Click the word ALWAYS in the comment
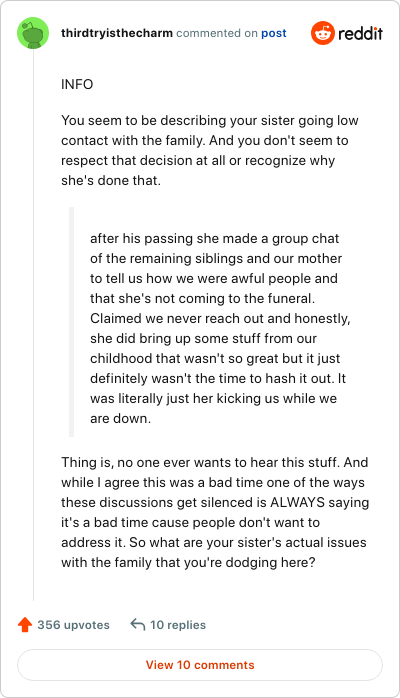The image size is (400, 698). click(x=298, y=502)
